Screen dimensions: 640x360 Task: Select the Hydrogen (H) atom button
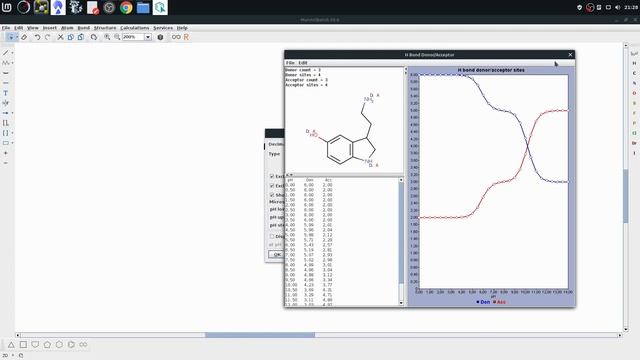tap(634, 63)
